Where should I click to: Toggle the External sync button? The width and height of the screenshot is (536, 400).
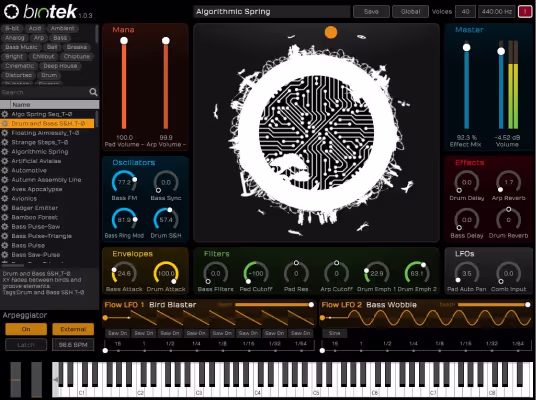73,329
